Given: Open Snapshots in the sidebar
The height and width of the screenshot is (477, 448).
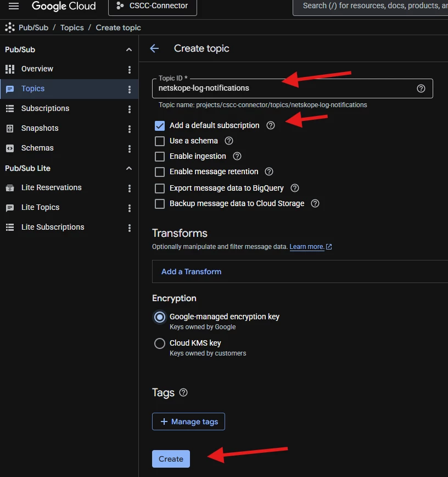Looking at the screenshot, I should pyautogui.click(x=40, y=129).
